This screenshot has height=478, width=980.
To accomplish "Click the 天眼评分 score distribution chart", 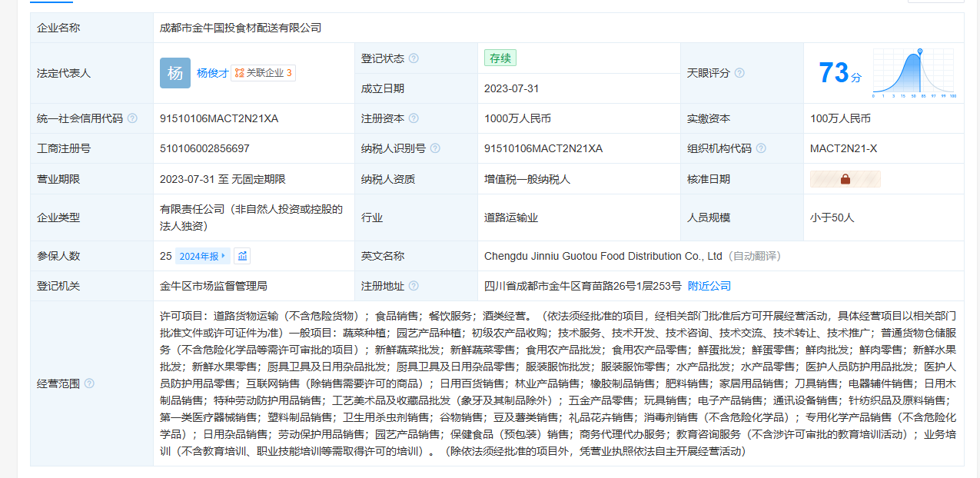I will tap(914, 73).
